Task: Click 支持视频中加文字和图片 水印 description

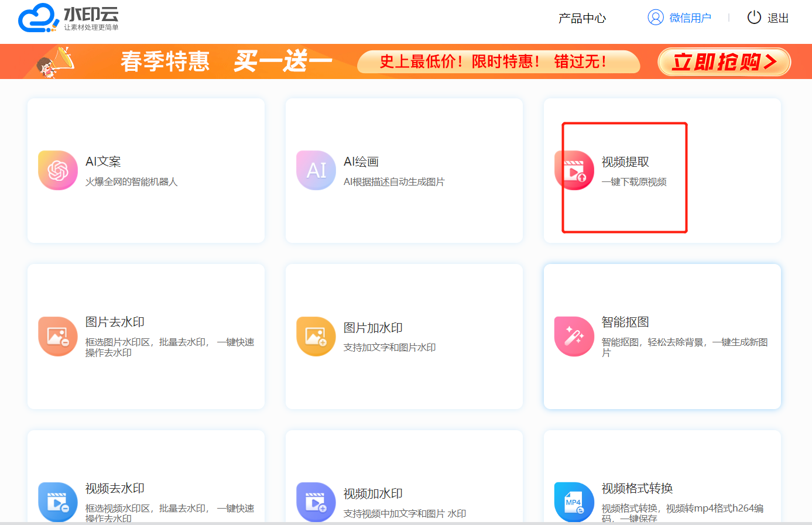Action: [405, 514]
